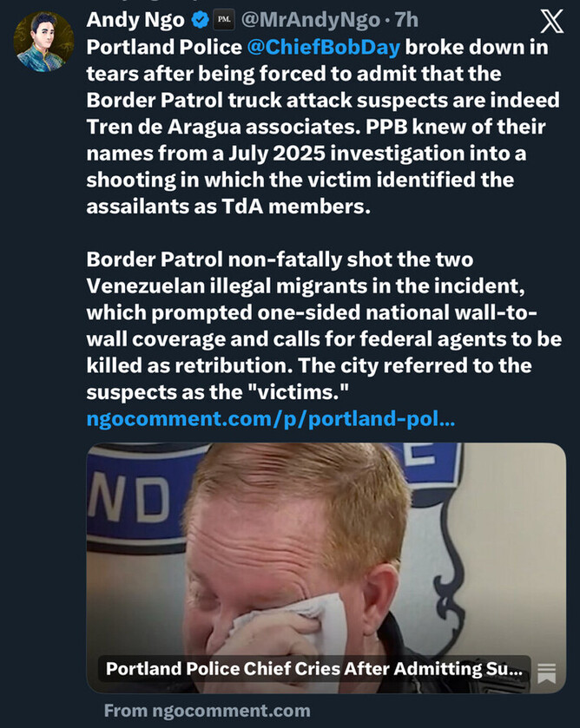Image resolution: width=580 pixels, height=728 pixels.
Task: Select the first paragraph of the tweet
Action: [x=323, y=127]
